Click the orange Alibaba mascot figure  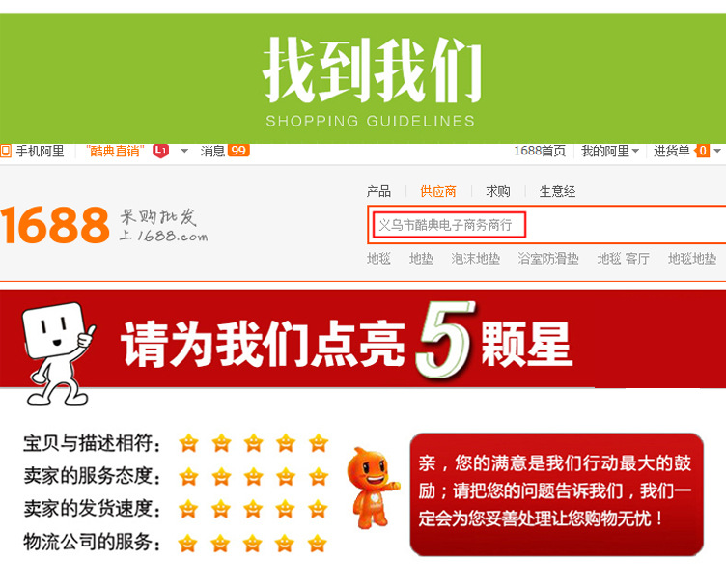(372, 488)
